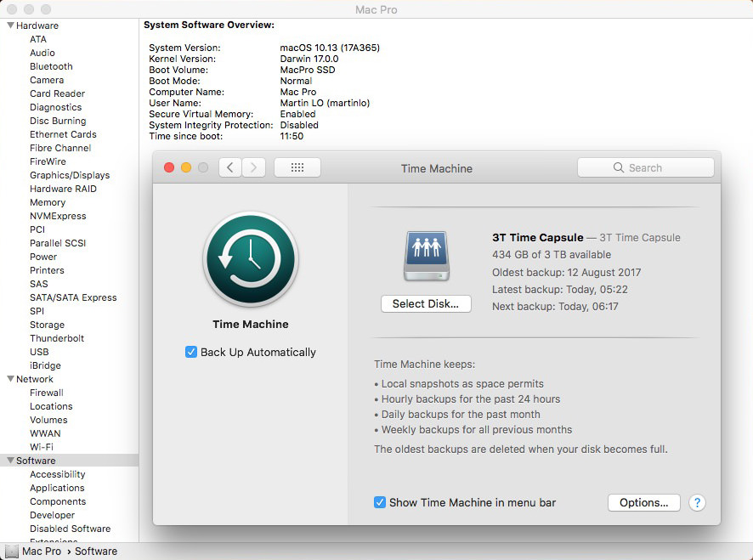Screen dimensions: 753x560
Task: Select USB in the sidebar
Action: 39,352
